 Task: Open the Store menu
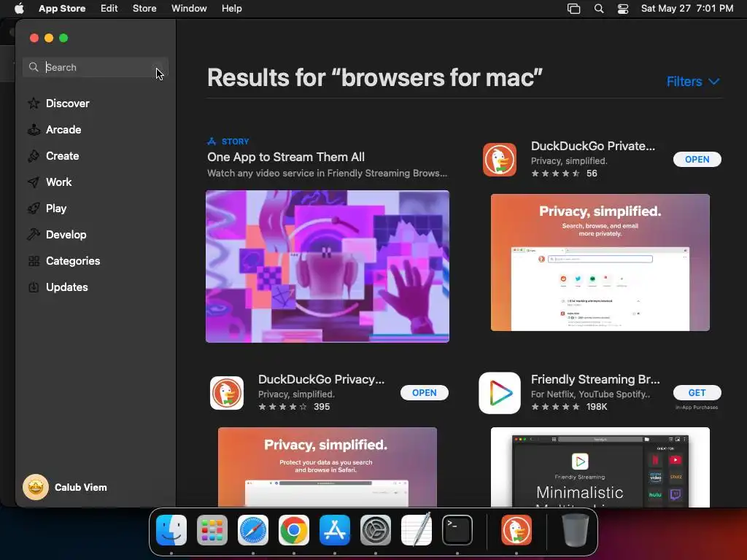click(x=144, y=9)
